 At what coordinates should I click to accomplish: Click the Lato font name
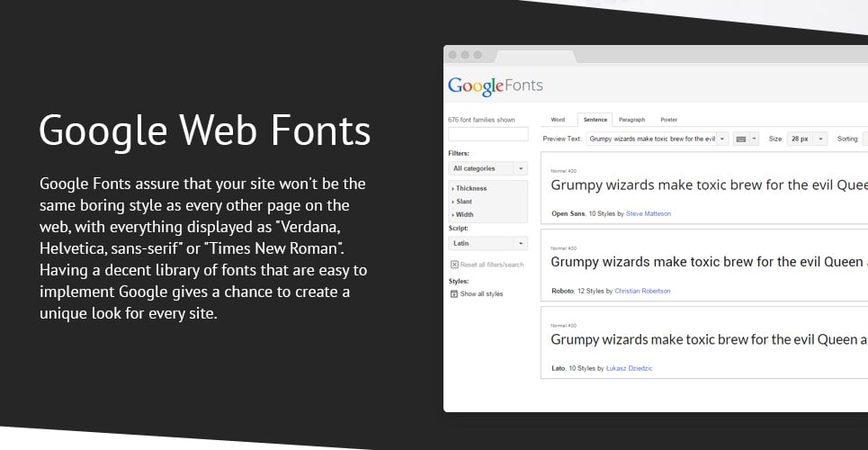click(x=558, y=368)
